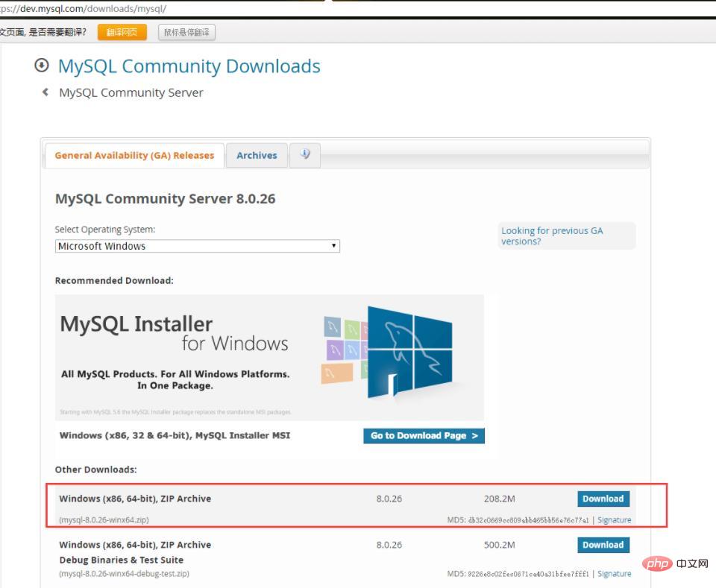Switch to the Archives tab
716x588 pixels.
coord(257,155)
